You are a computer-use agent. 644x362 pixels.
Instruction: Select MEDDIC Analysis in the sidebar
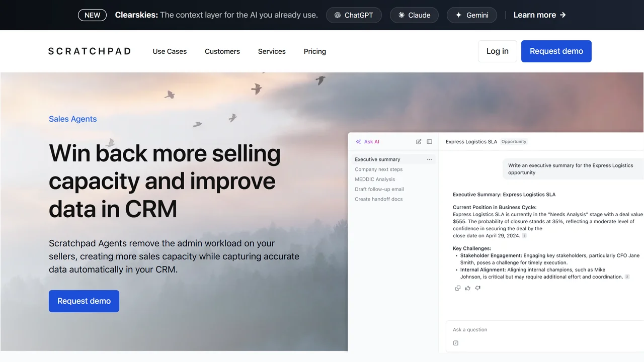coord(375,179)
